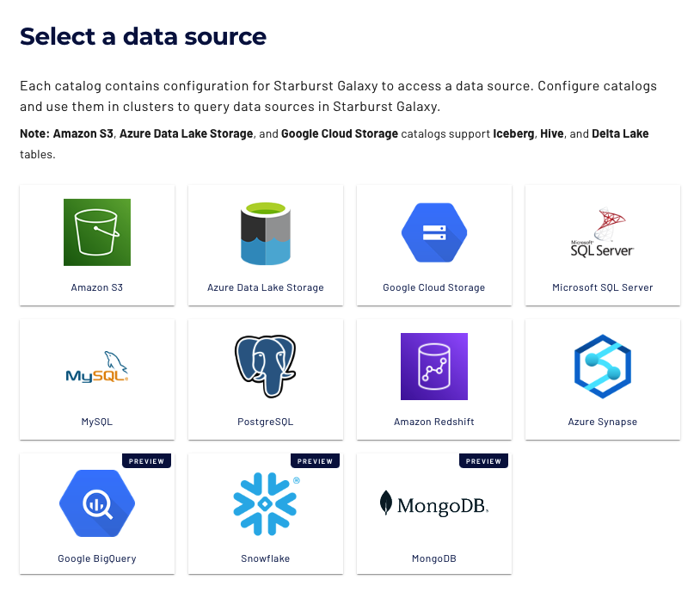
Task: Click the PREVIEW badge on Google BigQuery
Action: tap(147, 461)
